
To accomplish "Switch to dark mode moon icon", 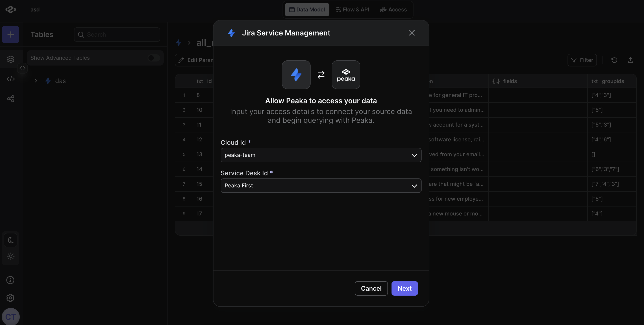I will (11, 240).
